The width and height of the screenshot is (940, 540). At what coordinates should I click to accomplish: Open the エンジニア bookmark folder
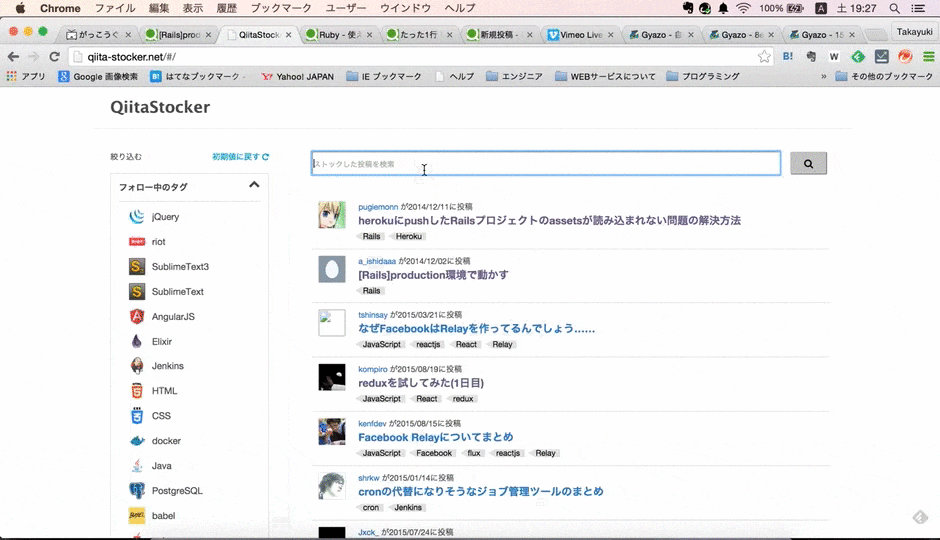pyautogui.click(x=514, y=76)
